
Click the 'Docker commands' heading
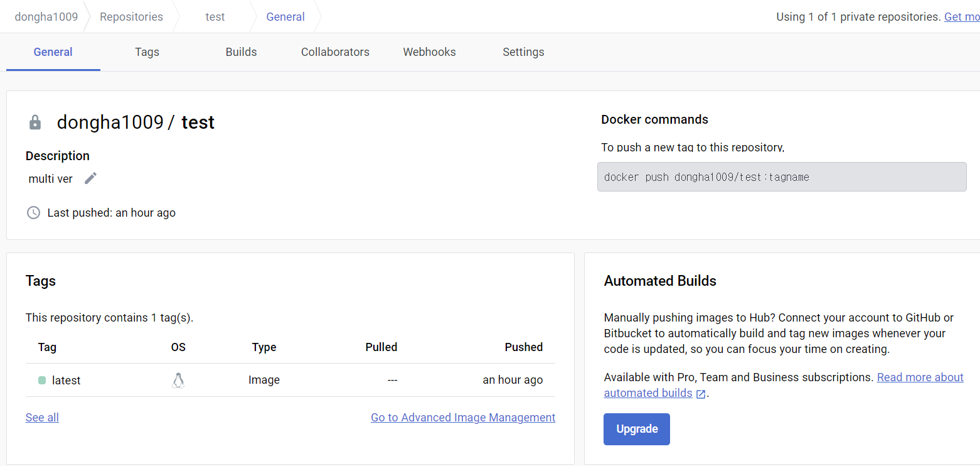[x=654, y=119]
